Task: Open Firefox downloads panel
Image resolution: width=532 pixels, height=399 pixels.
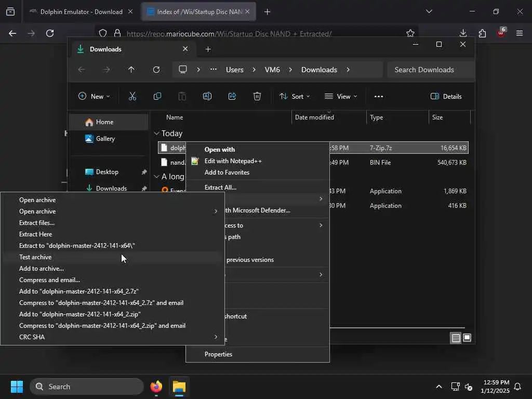Action: click(463, 33)
